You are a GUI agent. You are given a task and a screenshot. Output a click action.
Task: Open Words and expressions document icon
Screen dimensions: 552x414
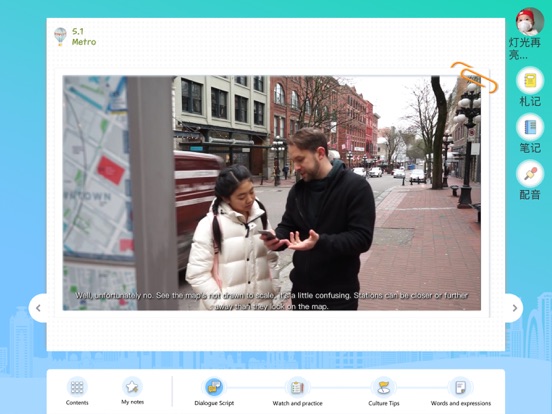[460, 387]
